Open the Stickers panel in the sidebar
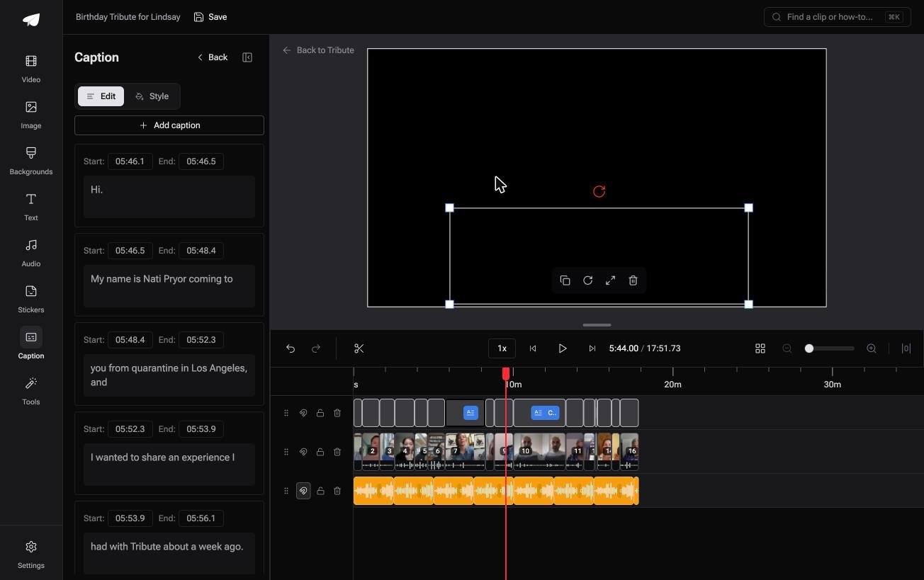924x580 pixels. [x=31, y=299]
